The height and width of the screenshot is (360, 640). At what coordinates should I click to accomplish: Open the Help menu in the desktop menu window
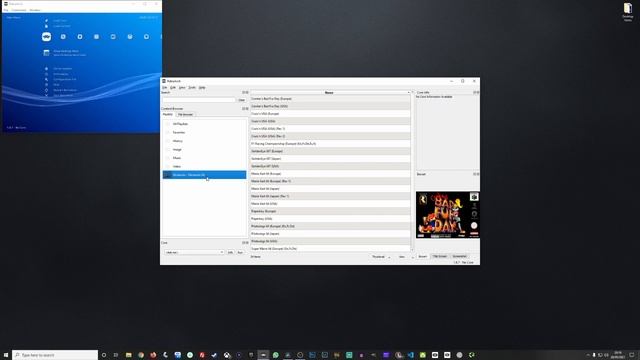(202, 87)
